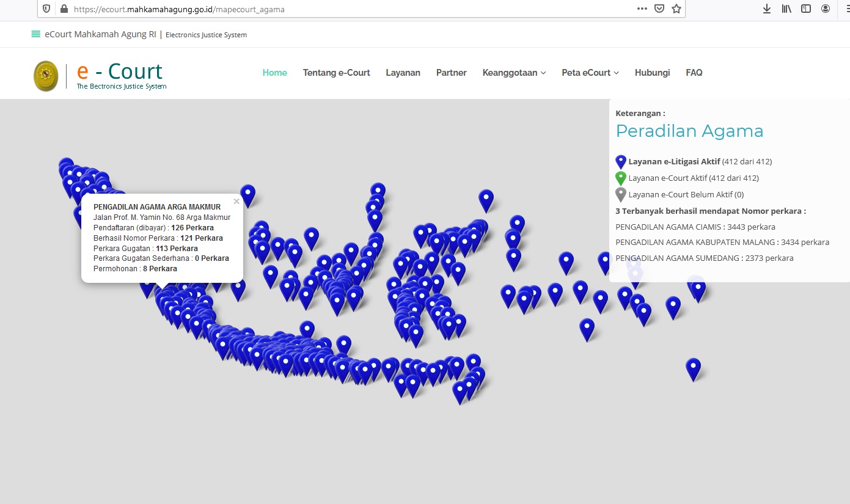Open the library bookshelf icon

click(786, 9)
